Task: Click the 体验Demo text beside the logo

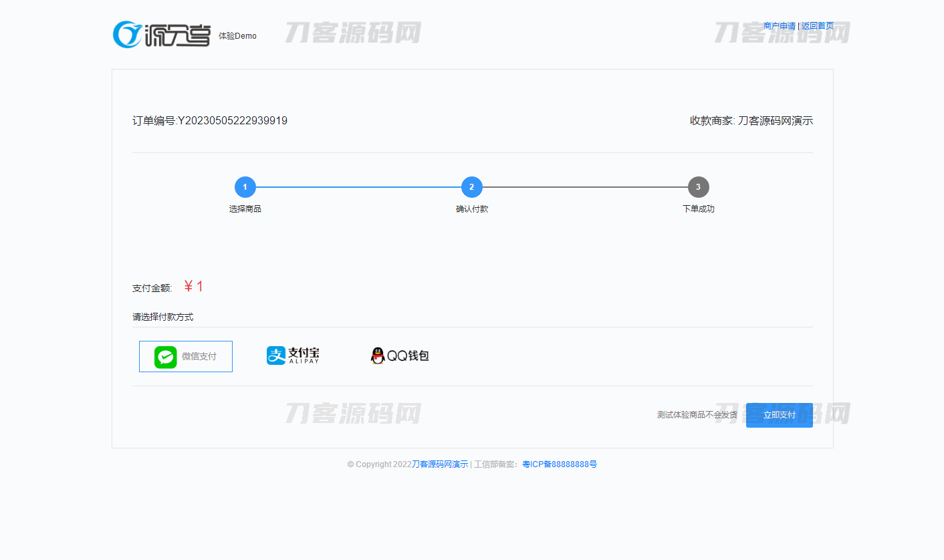Action: [237, 36]
